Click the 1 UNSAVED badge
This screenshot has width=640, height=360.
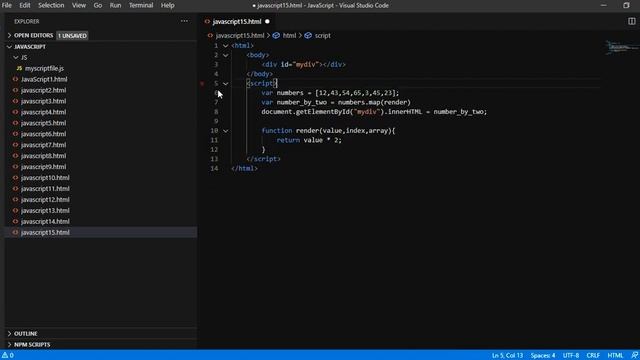pyautogui.click(x=72, y=36)
